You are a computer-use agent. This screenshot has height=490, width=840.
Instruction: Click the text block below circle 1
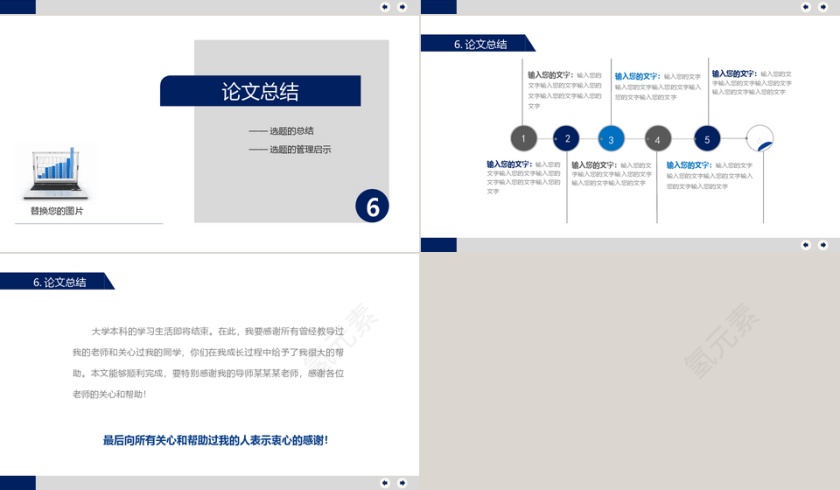[x=523, y=177]
